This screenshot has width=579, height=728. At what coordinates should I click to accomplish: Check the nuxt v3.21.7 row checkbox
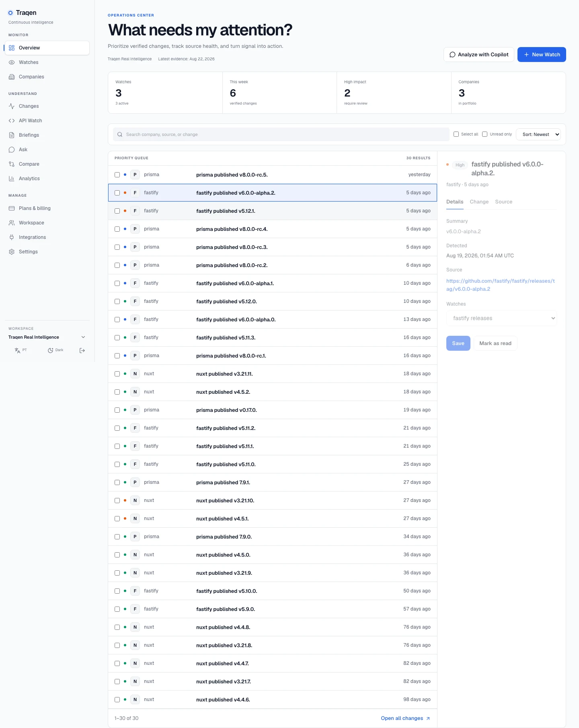pyautogui.click(x=117, y=681)
